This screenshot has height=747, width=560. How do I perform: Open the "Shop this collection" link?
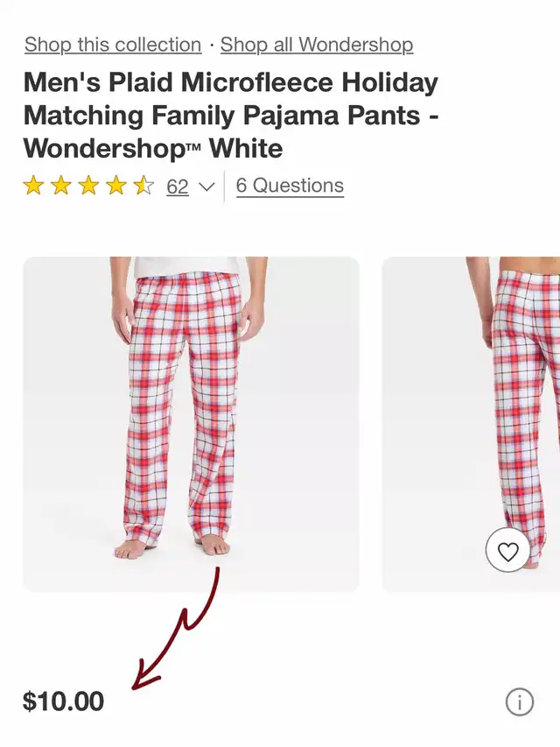point(113,45)
